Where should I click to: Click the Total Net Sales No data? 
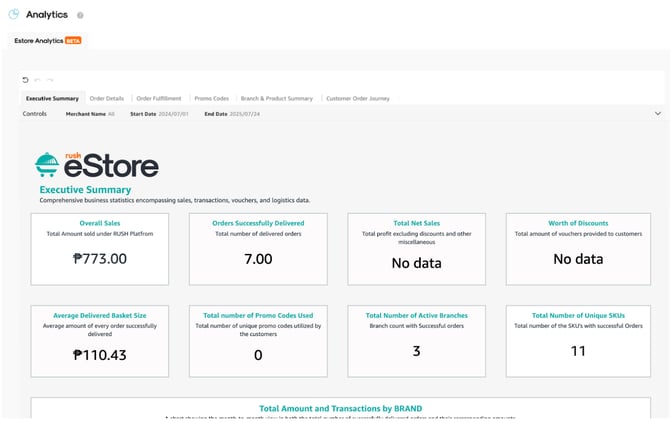tap(417, 263)
